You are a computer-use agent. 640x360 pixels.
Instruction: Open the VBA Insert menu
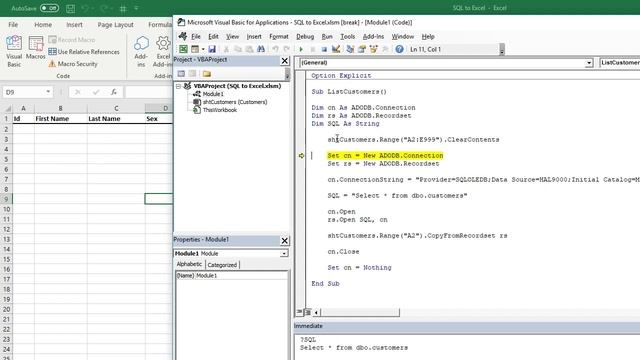click(254, 36)
